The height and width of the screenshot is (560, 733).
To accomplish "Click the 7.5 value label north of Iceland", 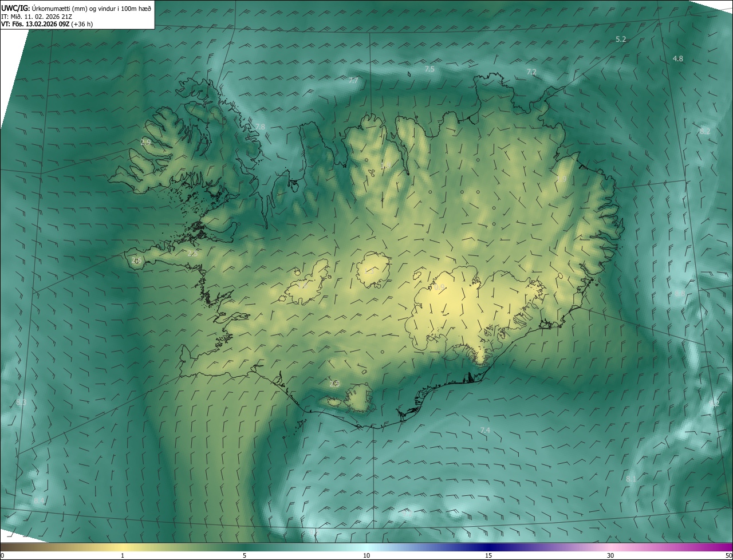I will [429, 69].
